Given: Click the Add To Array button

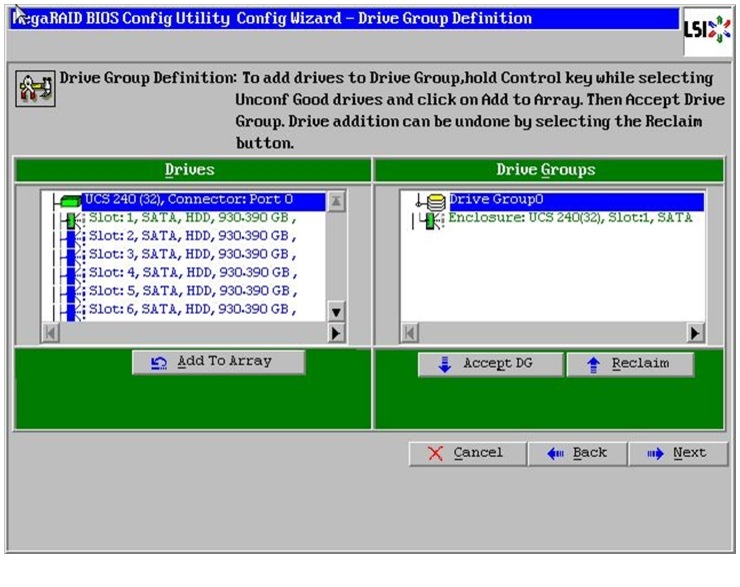Looking at the screenshot, I should point(219,362).
